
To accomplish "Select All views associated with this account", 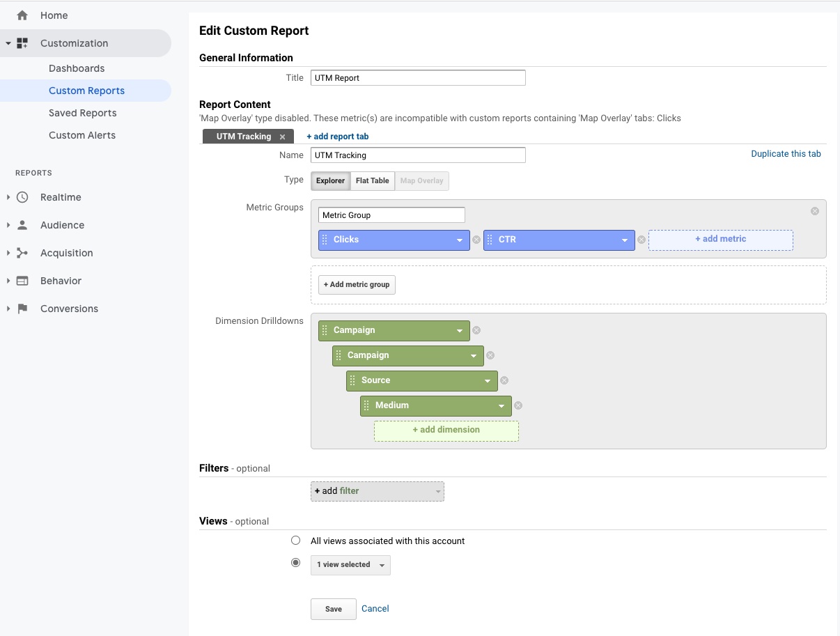I will point(296,541).
